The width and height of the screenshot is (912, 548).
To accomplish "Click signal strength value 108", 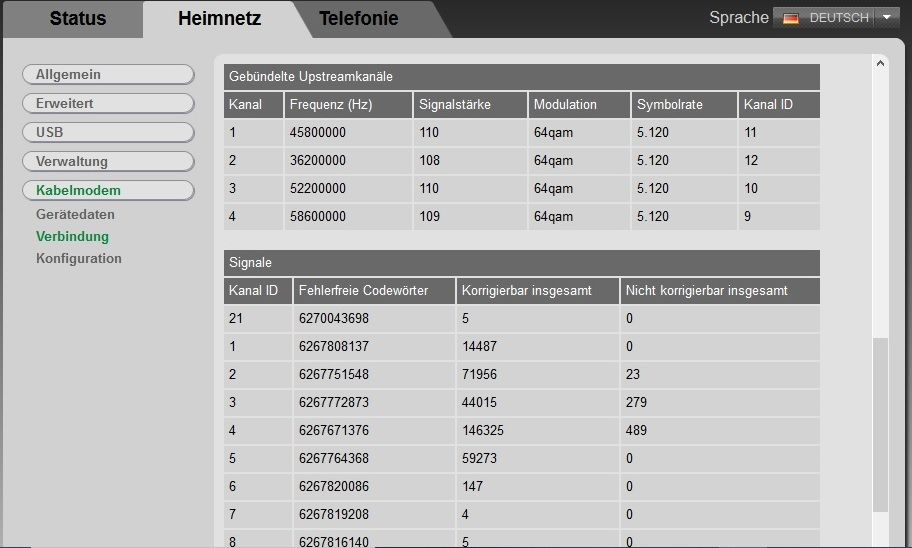I will [429, 161].
